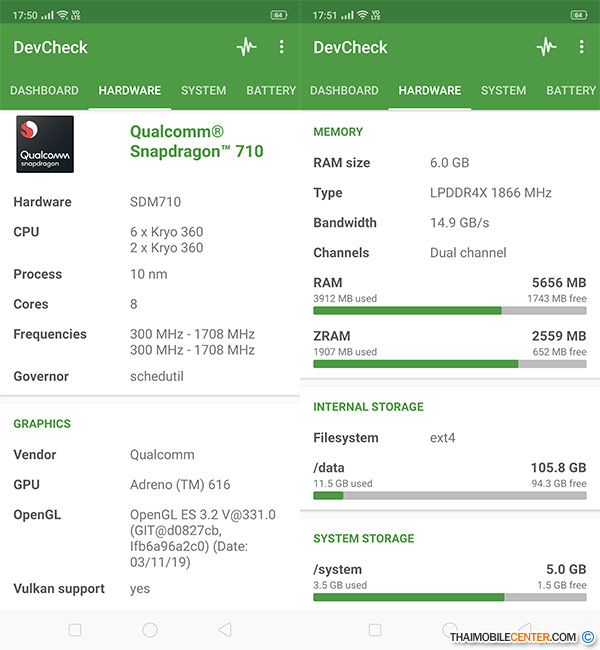The height and width of the screenshot is (650, 600).
Task: Tap the '94.3 GB free' label
Action: coord(559,483)
